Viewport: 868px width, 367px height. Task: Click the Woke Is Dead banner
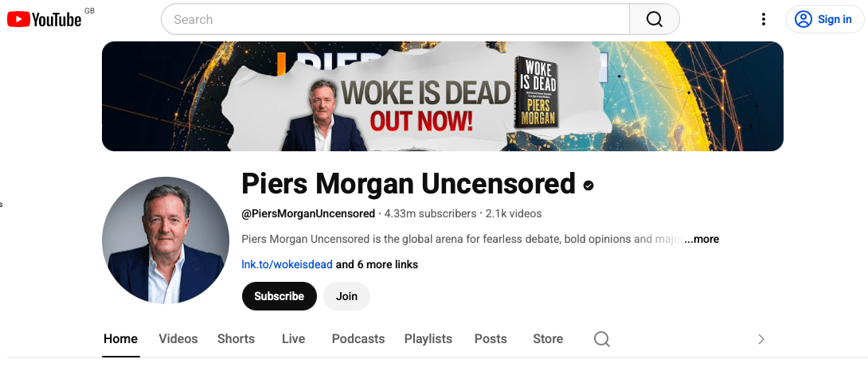coord(442,96)
